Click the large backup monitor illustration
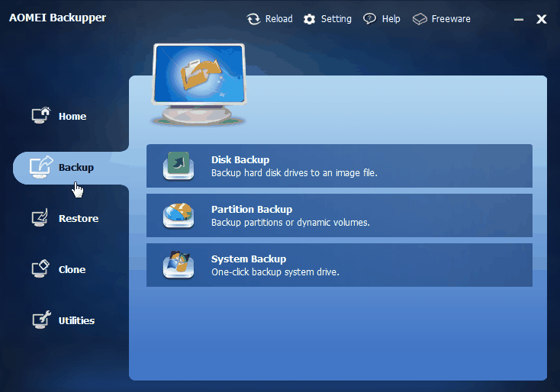 click(199, 84)
